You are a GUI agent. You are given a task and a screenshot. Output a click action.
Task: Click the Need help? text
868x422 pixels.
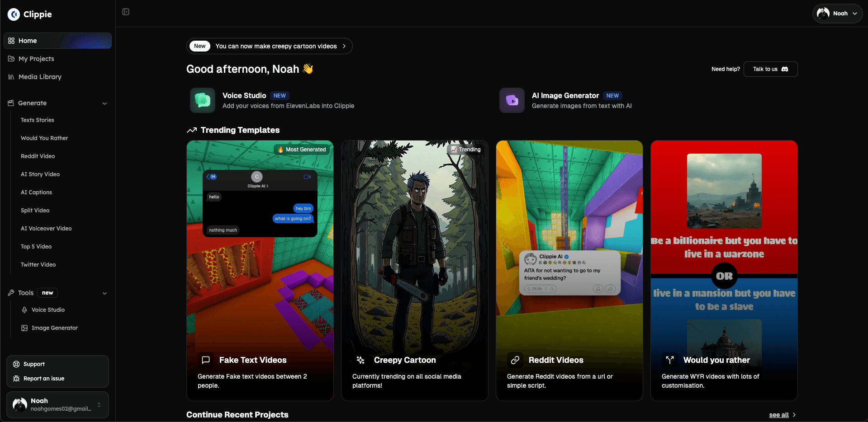point(726,69)
